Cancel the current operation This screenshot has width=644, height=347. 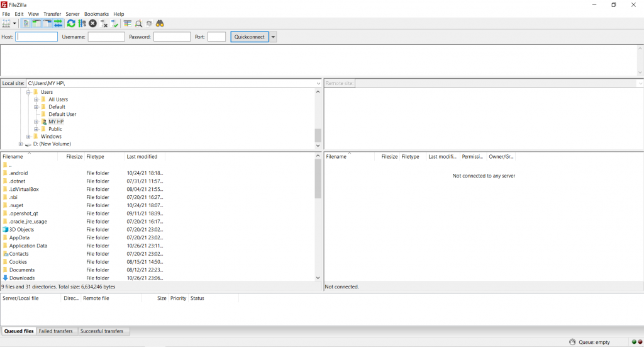93,23
